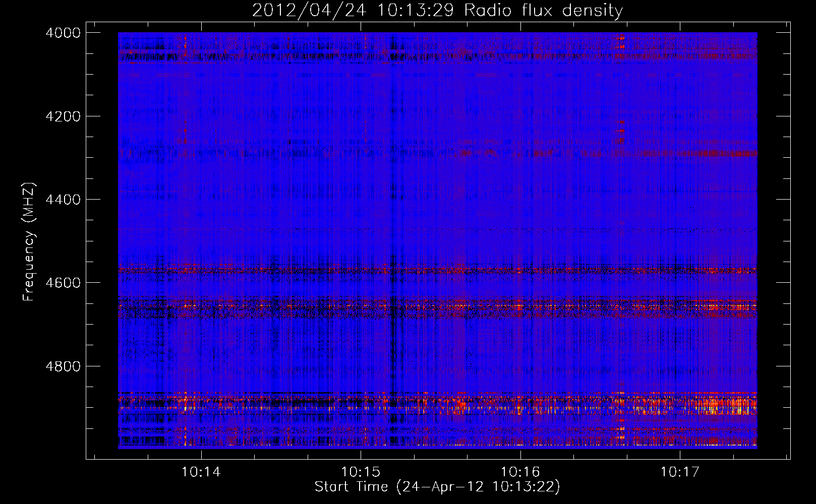Click the 4000 frequency axis label
The image size is (816, 504).
(x=63, y=33)
